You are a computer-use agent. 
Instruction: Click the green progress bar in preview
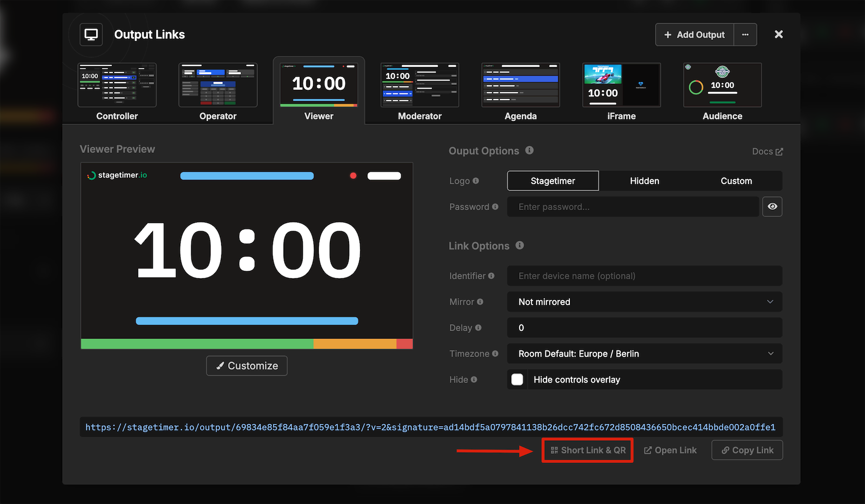(x=195, y=344)
